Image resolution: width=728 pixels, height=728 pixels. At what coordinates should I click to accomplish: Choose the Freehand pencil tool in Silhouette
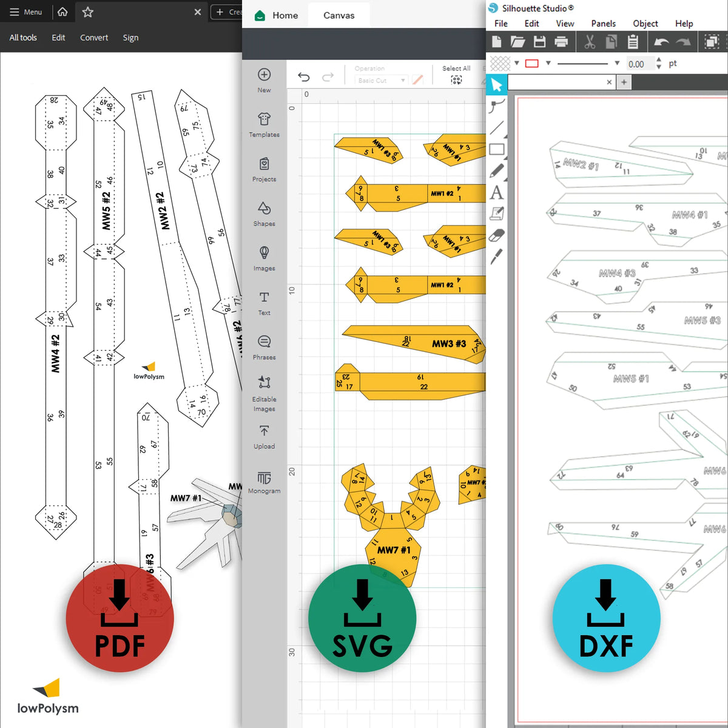tap(497, 170)
